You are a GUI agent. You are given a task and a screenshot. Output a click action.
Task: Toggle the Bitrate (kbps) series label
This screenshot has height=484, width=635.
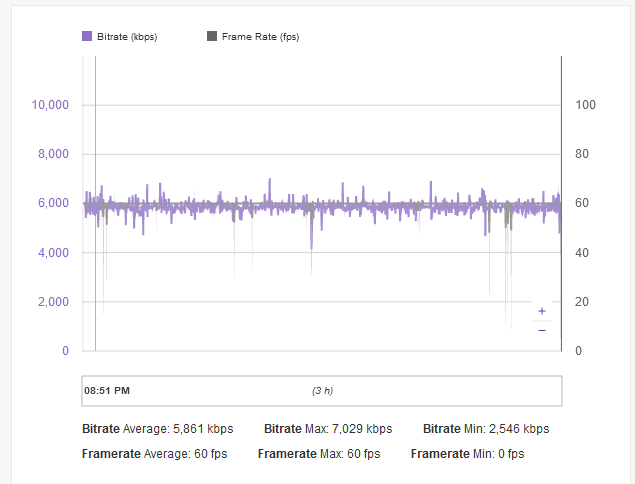pos(126,37)
